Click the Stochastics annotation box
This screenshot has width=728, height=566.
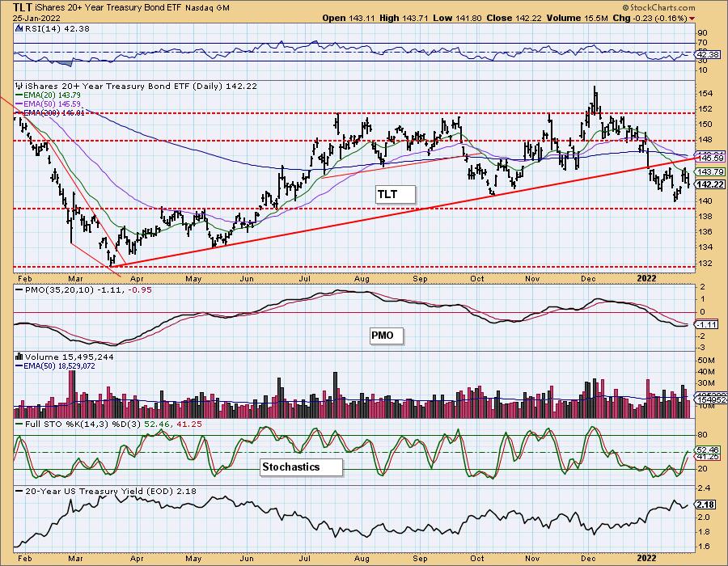pos(302,467)
